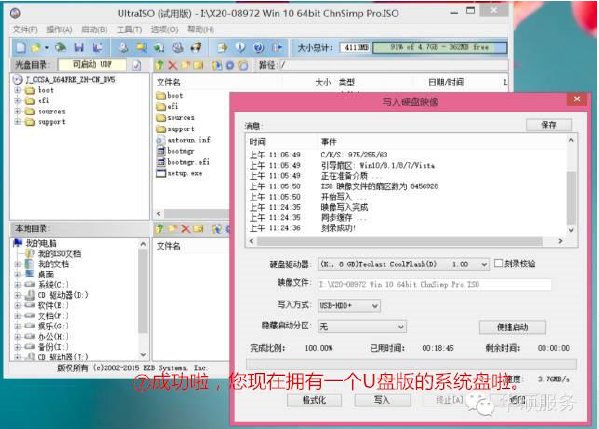Click the Burn CD image toolbar icon

pos(196,47)
